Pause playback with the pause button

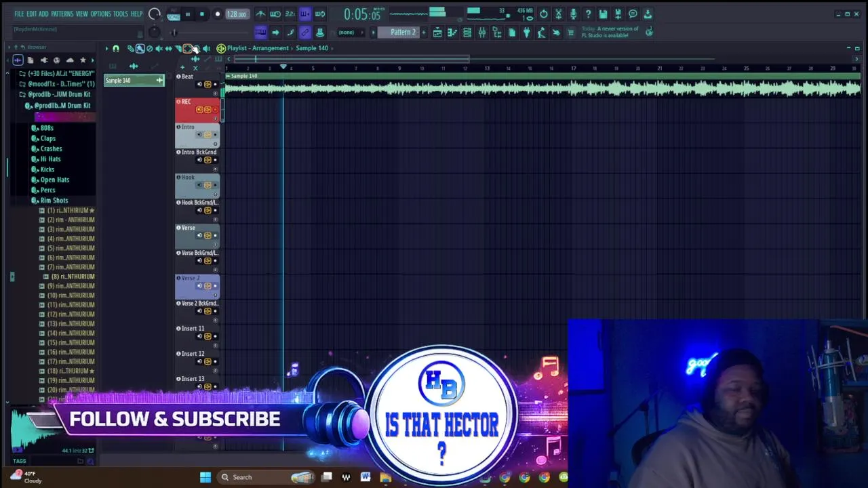coord(188,14)
